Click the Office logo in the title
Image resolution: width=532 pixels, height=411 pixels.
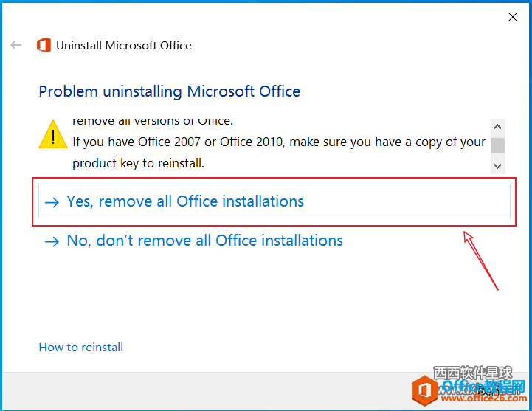(44, 46)
